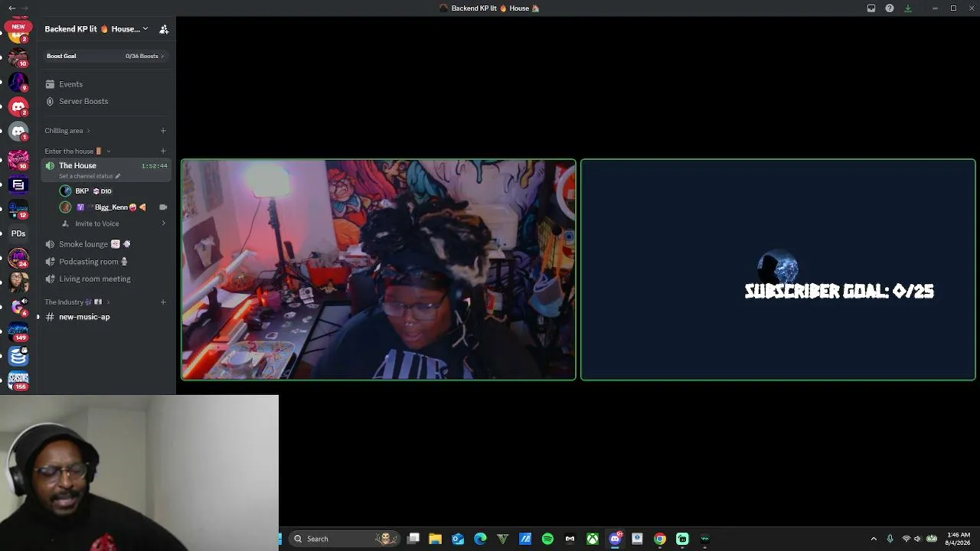
Task: Open Outlook from the taskbar
Action: (x=458, y=539)
